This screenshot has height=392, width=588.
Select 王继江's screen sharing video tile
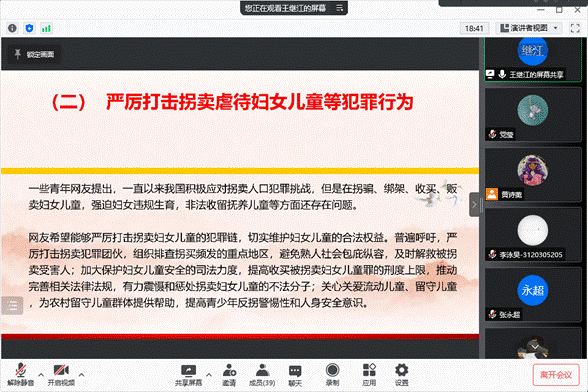[533, 59]
